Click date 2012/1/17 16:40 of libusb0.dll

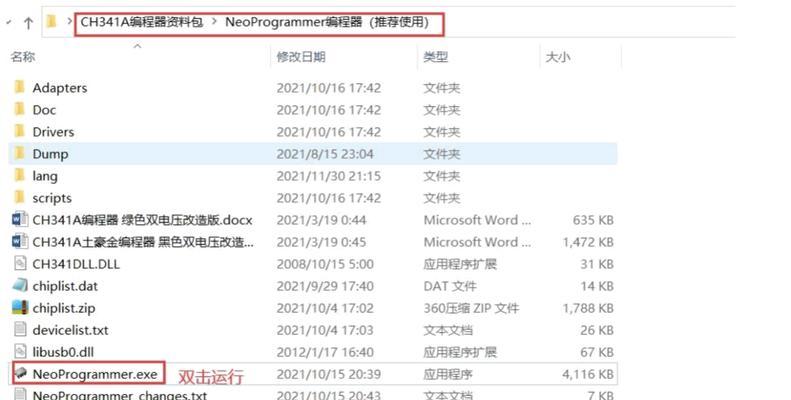[x=325, y=352]
